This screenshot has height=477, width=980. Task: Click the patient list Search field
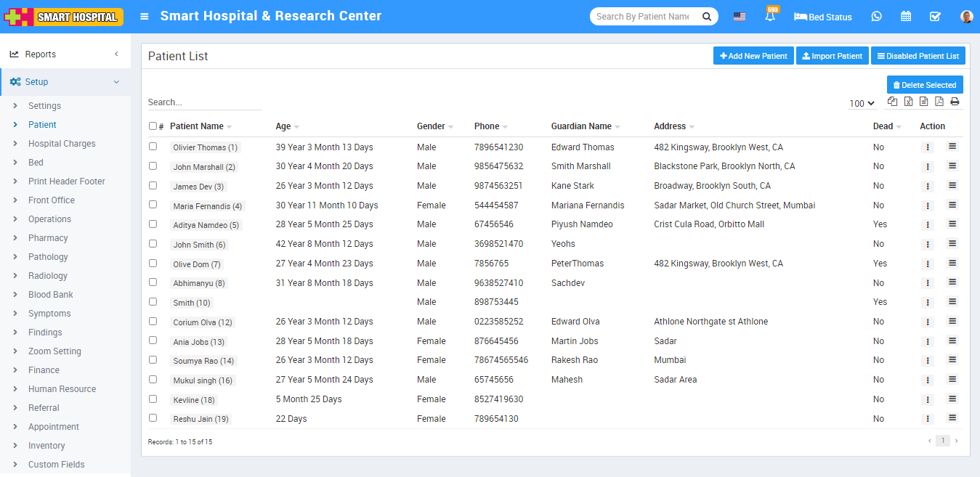pos(204,102)
